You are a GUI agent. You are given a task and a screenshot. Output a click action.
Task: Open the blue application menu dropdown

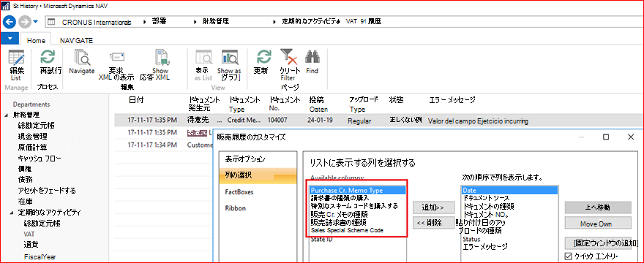coord(10,39)
